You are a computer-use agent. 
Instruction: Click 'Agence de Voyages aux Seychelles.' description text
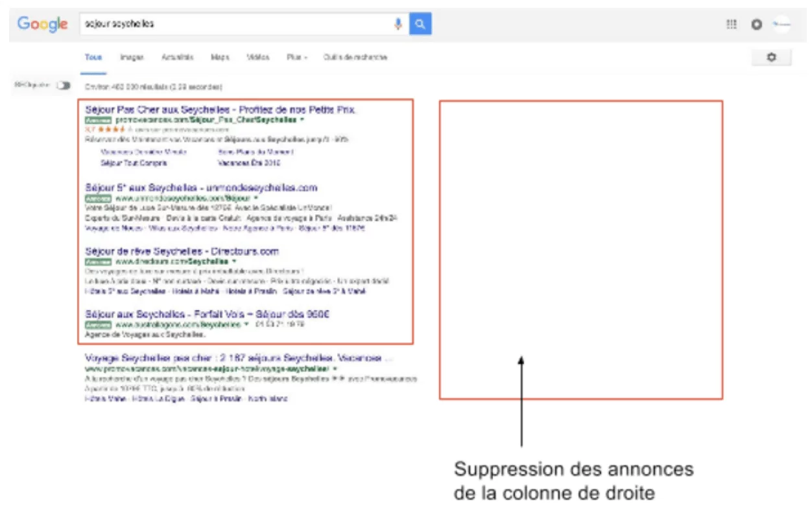pos(145,335)
